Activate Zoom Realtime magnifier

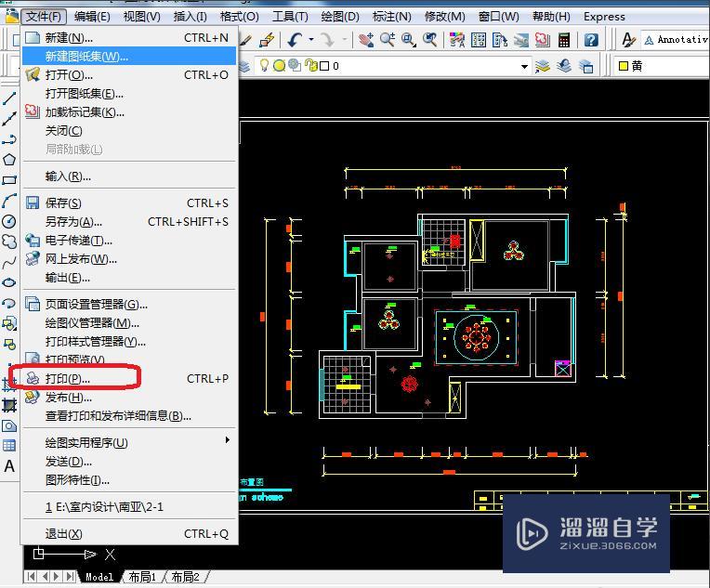point(388,40)
